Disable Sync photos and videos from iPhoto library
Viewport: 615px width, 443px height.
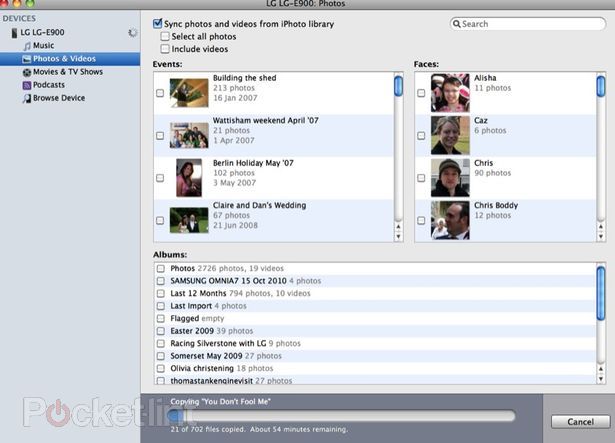click(158, 24)
